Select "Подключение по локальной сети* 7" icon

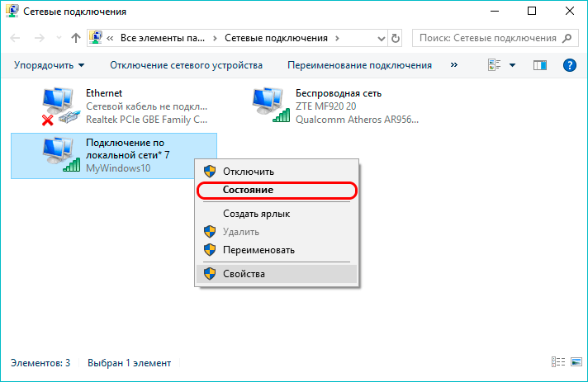61,154
